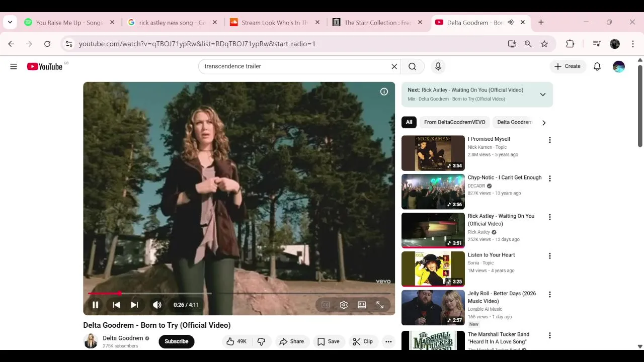Toggle theater mode in player
Screen dimensions: 644x362
[x=362, y=305]
